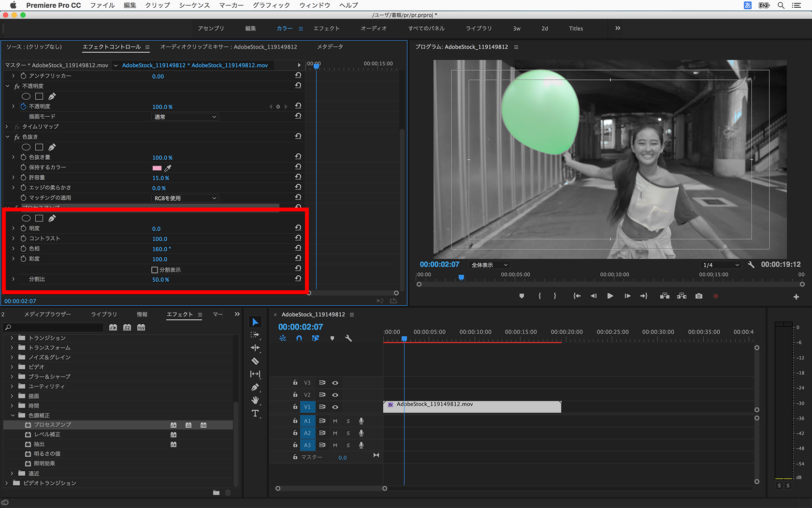This screenshot has height=508, width=812.
Task: Click the pink 保持するカラー color swatch
Action: click(x=157, y=168)
